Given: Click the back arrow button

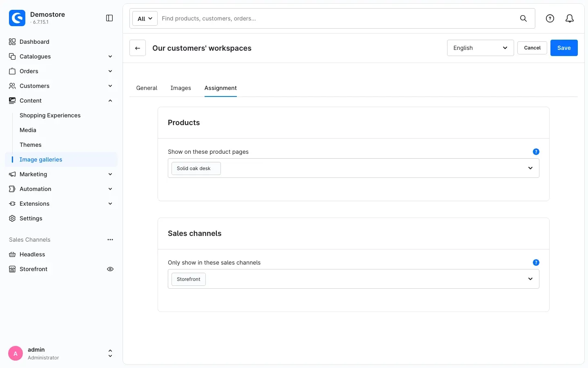Looking at the screenshot, I should click(138, 48).
